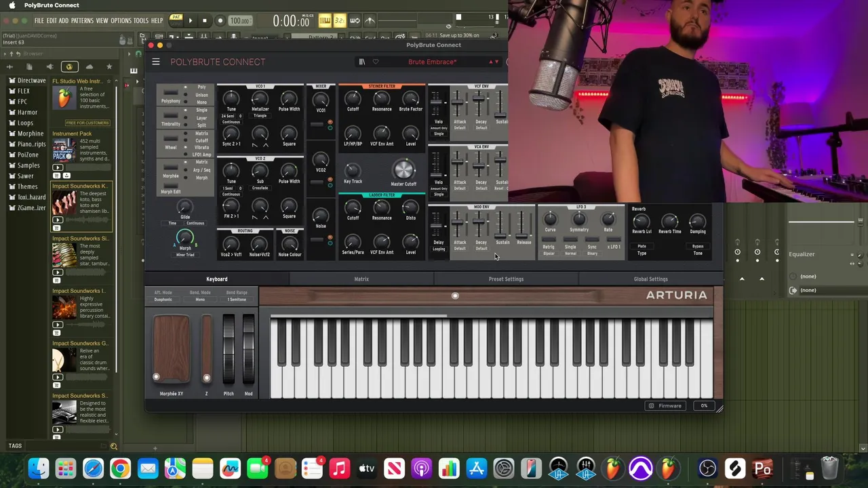Image resolution: width=868 pixels, height=488 pixels.
Task: Click the tempo display 100.000
Action: point(239,21)
